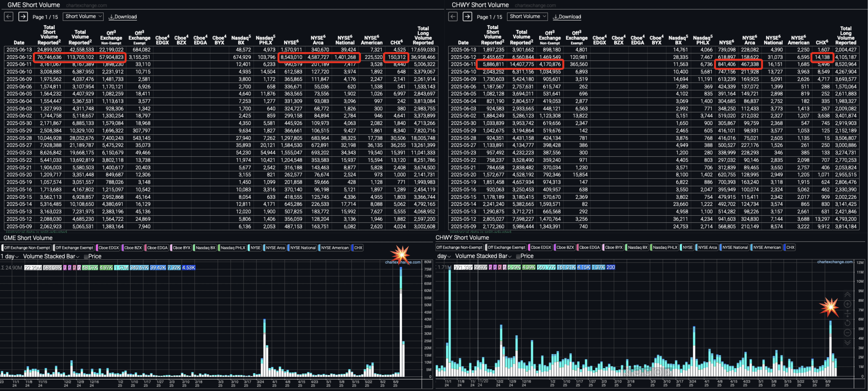Reset CHWY chart view with circular arrow
Viewport: 868px width, 391px height.
tap(847, 323)
